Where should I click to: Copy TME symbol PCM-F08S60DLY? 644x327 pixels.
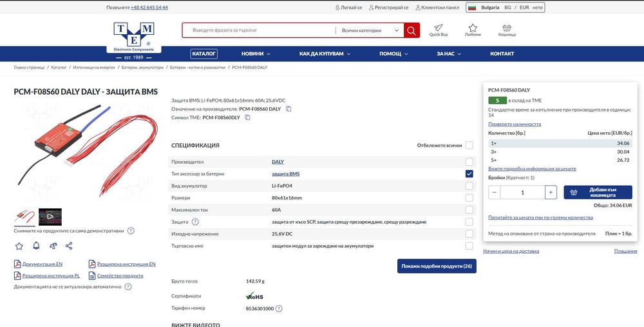pos(247,117)
